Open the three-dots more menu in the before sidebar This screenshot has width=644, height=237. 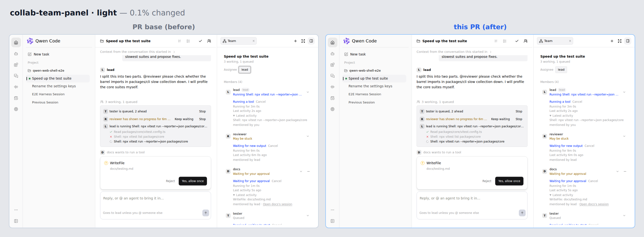coord(16,210)
